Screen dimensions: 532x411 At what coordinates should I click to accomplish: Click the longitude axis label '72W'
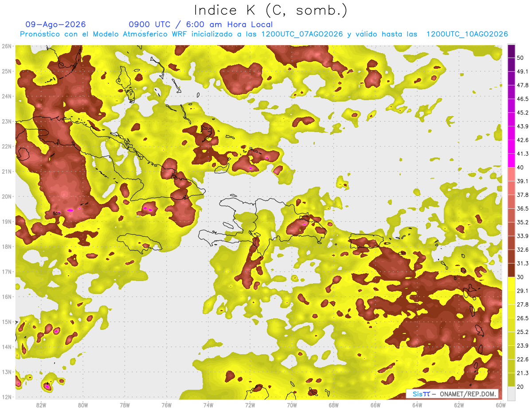250,405
